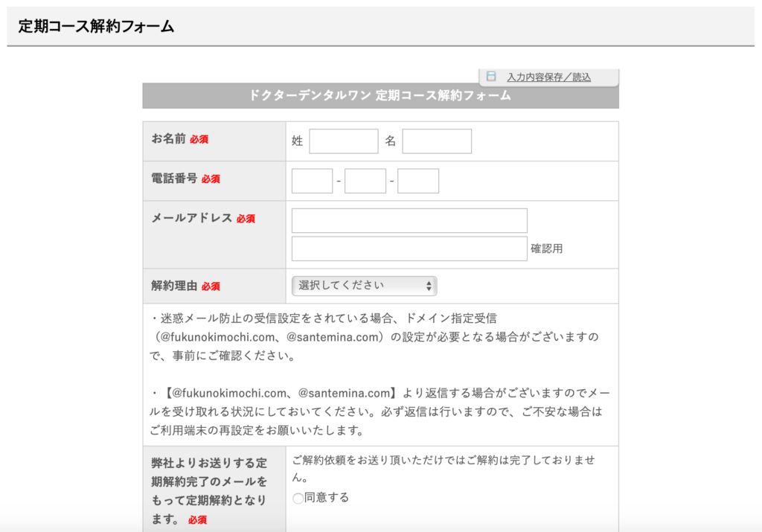Click the 【@fukunokimochi.com、@santemina.com】より返信 notice paragraph
Screen dimensions: 762x532
click(x=380, y=411)
